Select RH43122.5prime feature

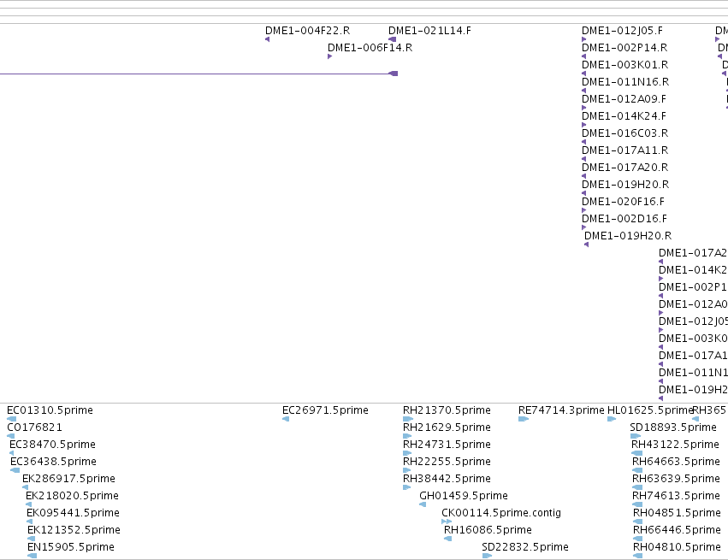[x=675, y=445]
